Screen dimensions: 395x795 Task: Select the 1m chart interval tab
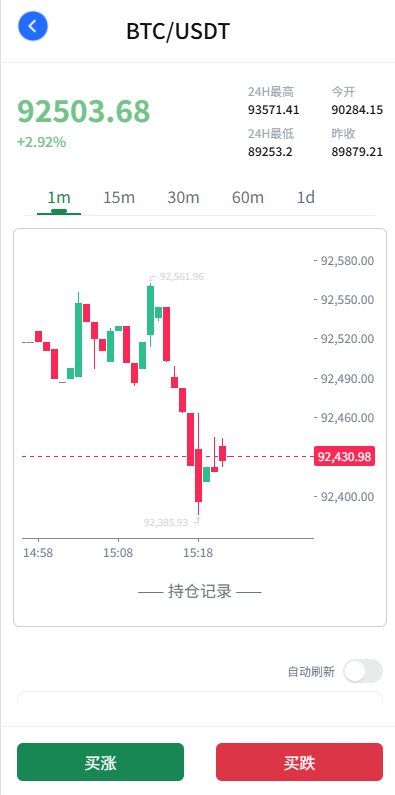pos(59,198)
